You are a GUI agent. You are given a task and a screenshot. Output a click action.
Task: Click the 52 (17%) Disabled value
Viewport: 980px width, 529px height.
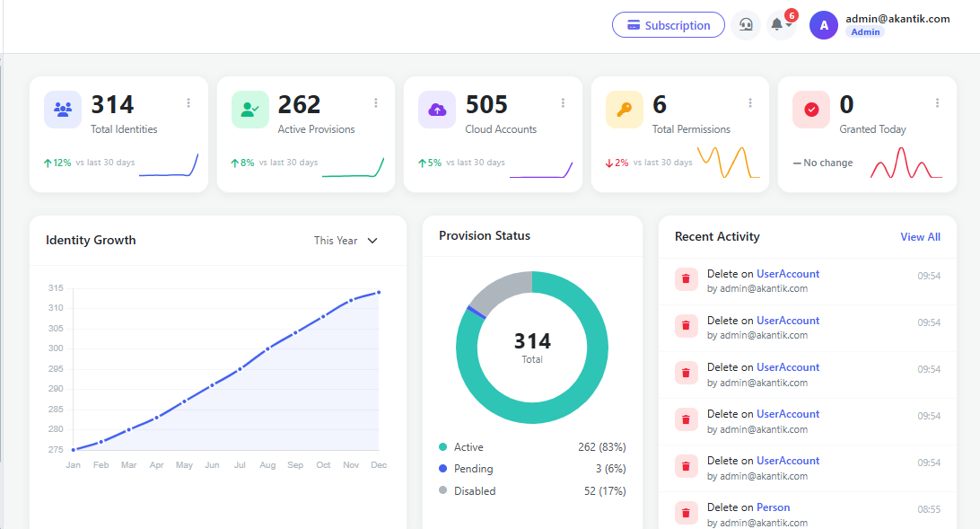[605, 491]
